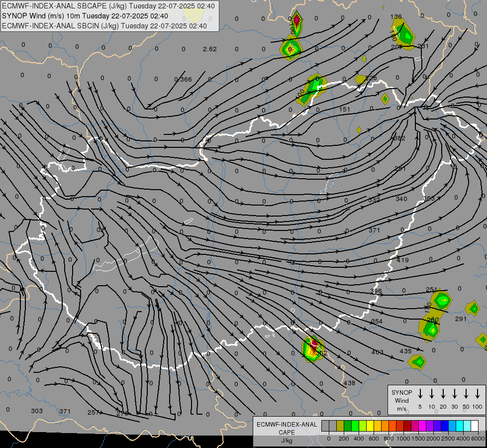Click the 'SYNOP' label in the wind legend

tap(401, 392)
